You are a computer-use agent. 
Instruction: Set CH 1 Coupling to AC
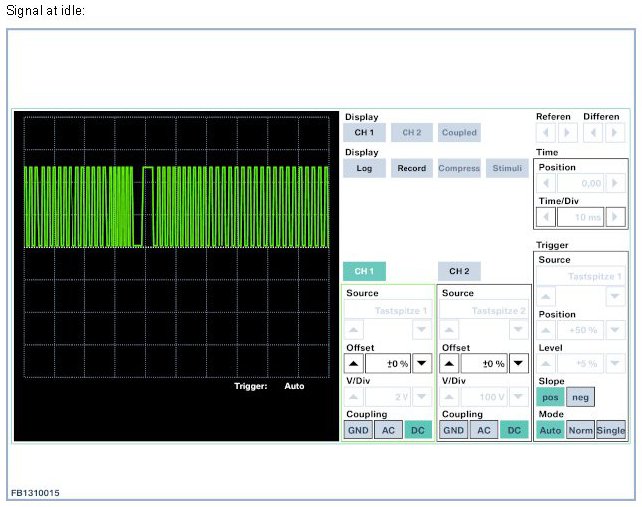(x=388, y=430)
